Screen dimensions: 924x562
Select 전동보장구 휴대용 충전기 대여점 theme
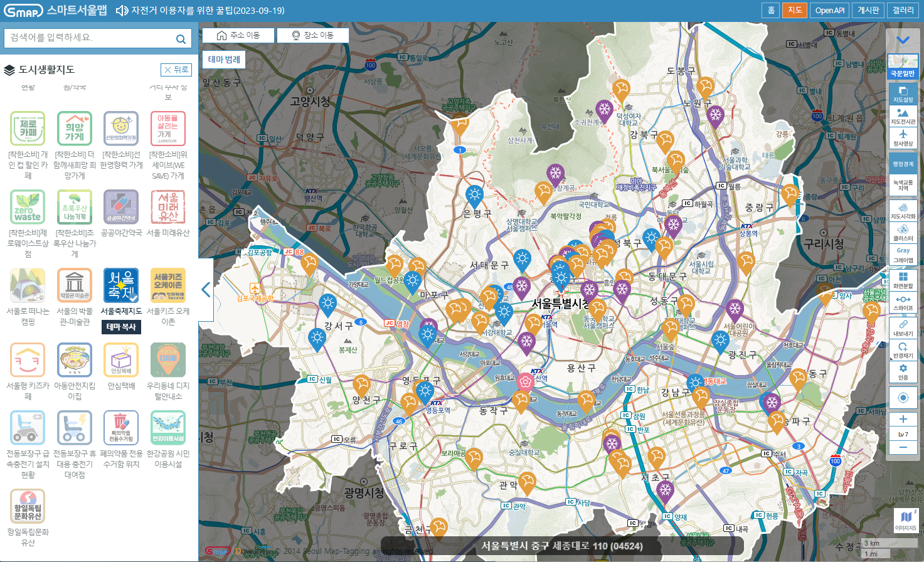[75, 428]
